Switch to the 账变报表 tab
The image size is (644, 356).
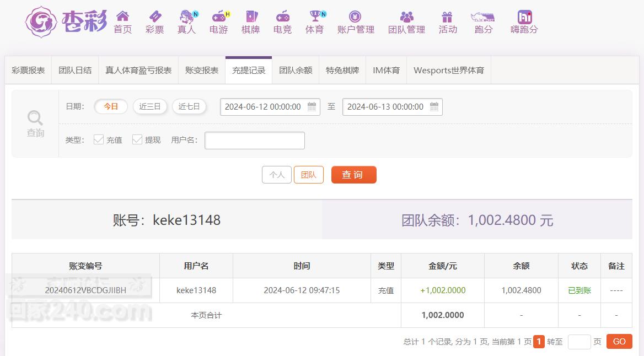coord(202,71)
